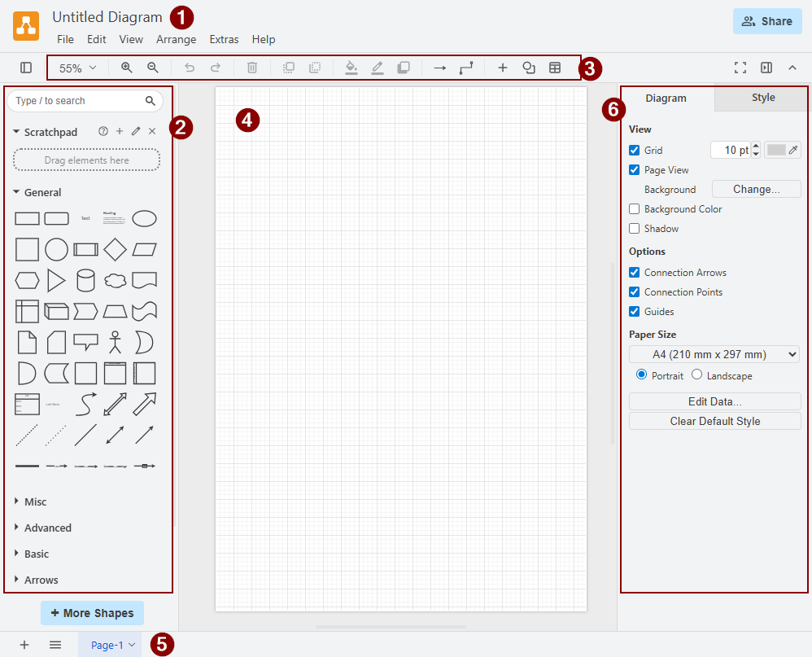The image size is (812, 657).
Task: Click the Edit Data button
Action: pyautogui.click(x=714, y=401)
